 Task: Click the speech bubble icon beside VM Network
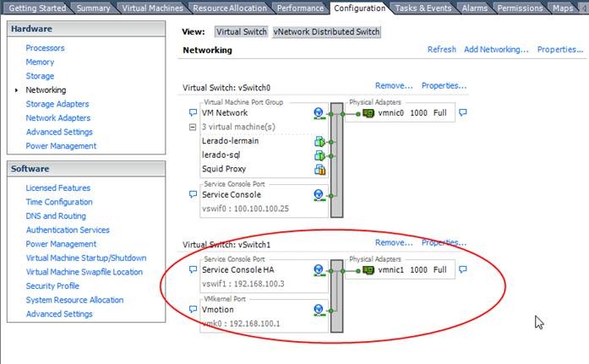(x=193, y=112)
